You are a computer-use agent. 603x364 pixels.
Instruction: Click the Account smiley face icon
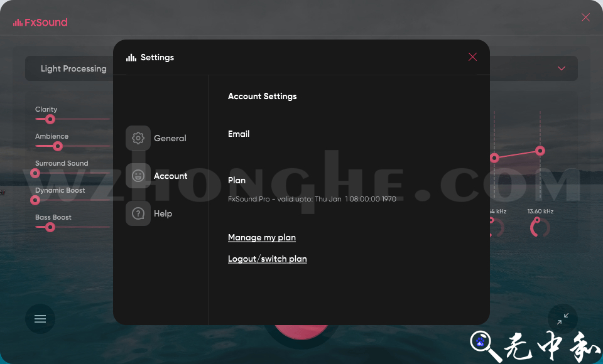(138, 176)
